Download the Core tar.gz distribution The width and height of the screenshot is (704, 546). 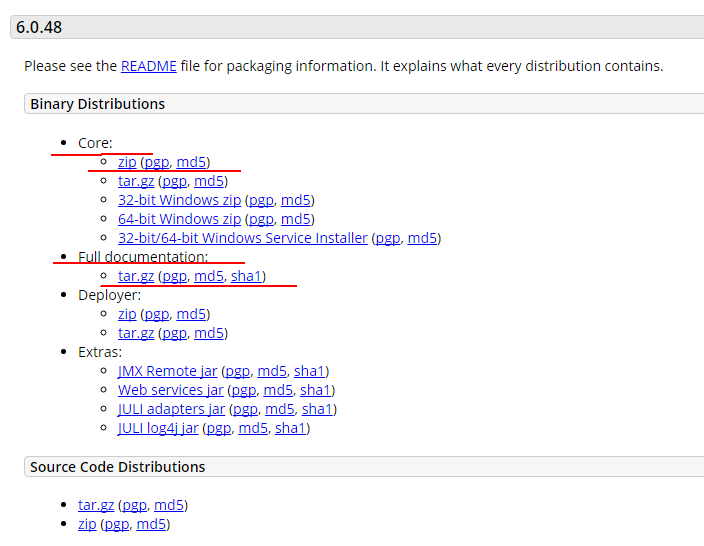tap(136, 181)
